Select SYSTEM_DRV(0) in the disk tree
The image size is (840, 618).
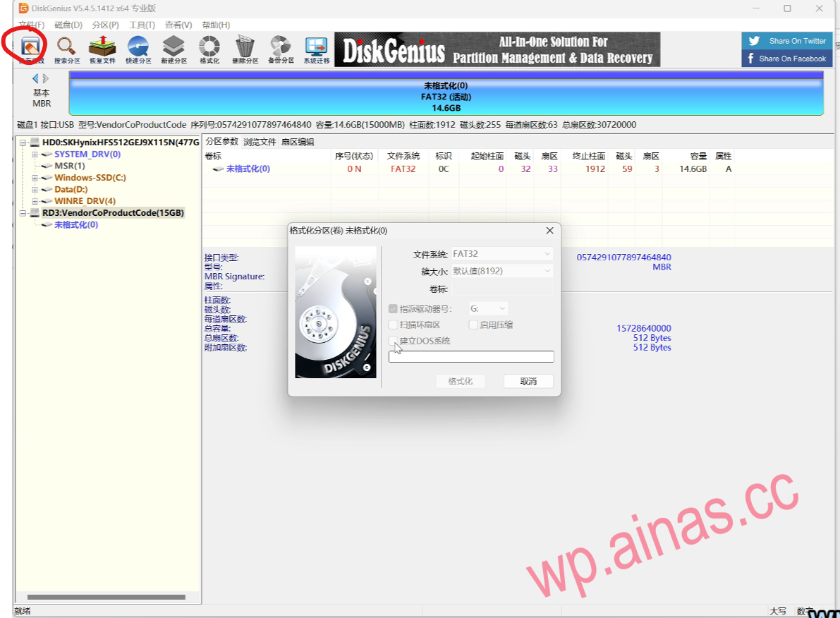(x=87, y=154)
